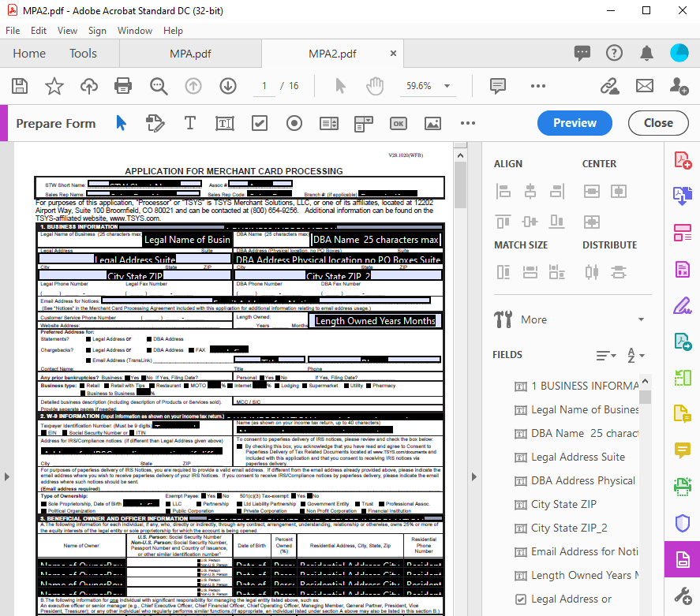Click the Preview button
Screen dimensions: 700x616
pos(575,123)
